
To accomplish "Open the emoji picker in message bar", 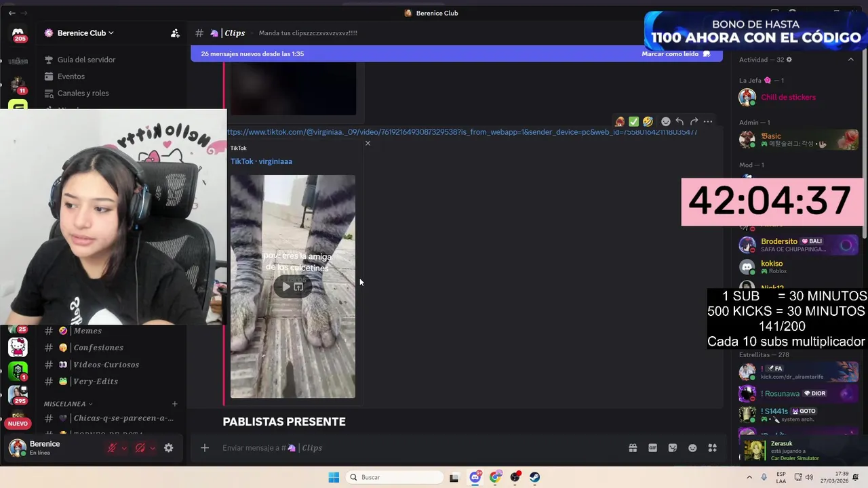I will pos(692,448).
